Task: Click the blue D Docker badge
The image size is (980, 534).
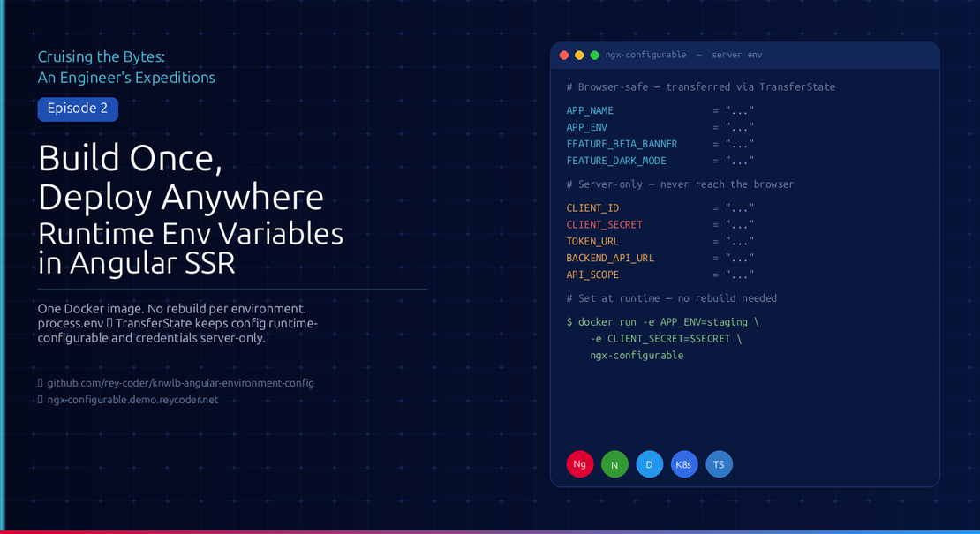Action: point(650,464)
